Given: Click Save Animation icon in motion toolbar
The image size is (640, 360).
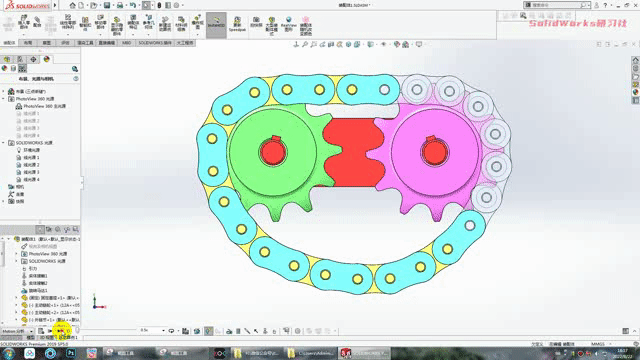Looking at the screenshot, I should pos(185,331).
